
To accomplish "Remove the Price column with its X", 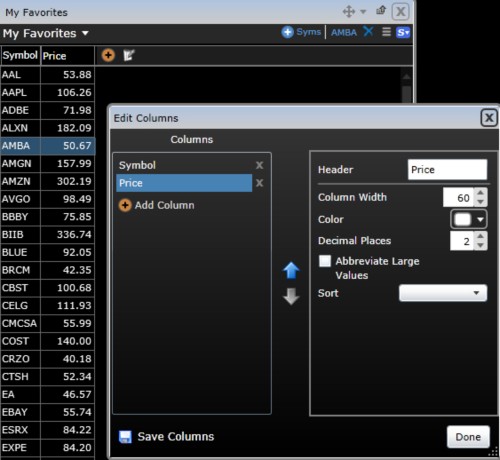I will click(259, 183).
